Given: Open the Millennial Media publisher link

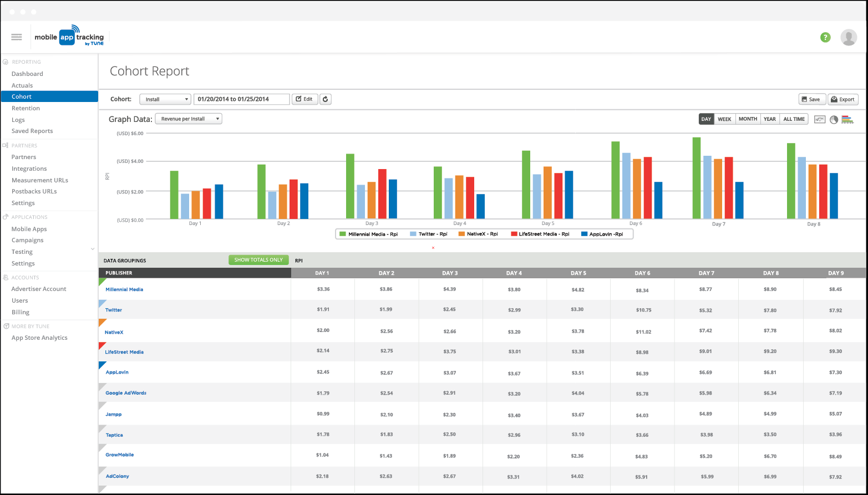Looking at the screenshot, I should (x=124, y=289).
